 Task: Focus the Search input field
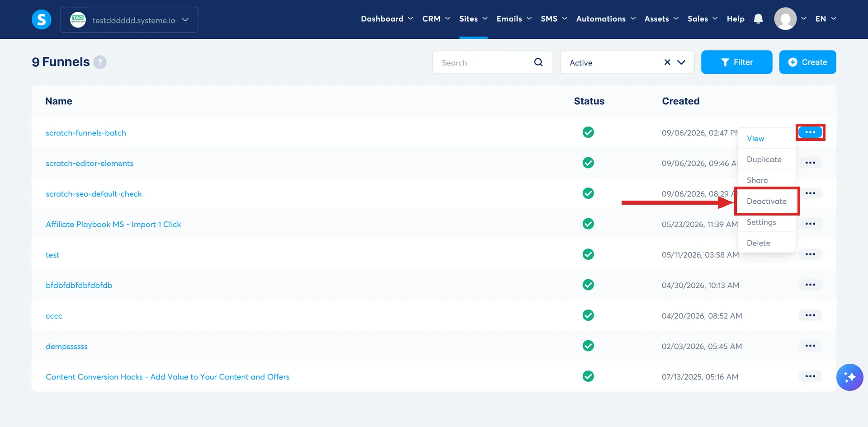pos(492,62)
